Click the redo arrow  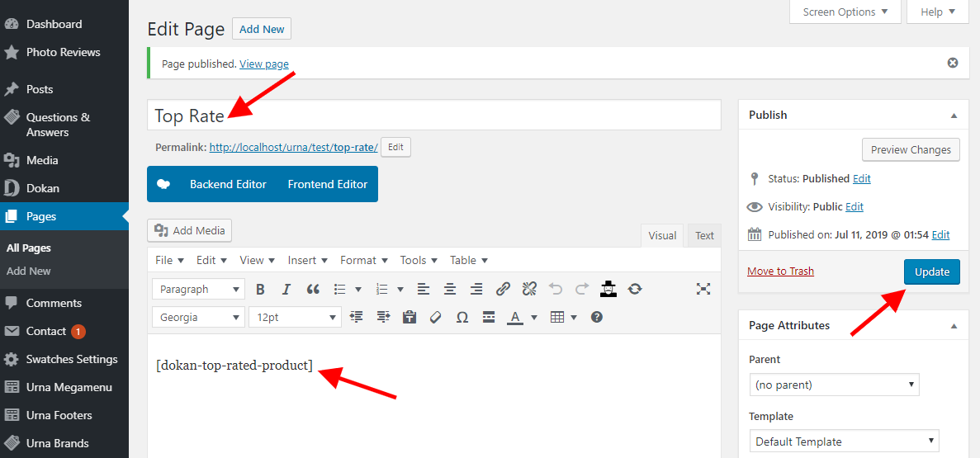[582, 290]
